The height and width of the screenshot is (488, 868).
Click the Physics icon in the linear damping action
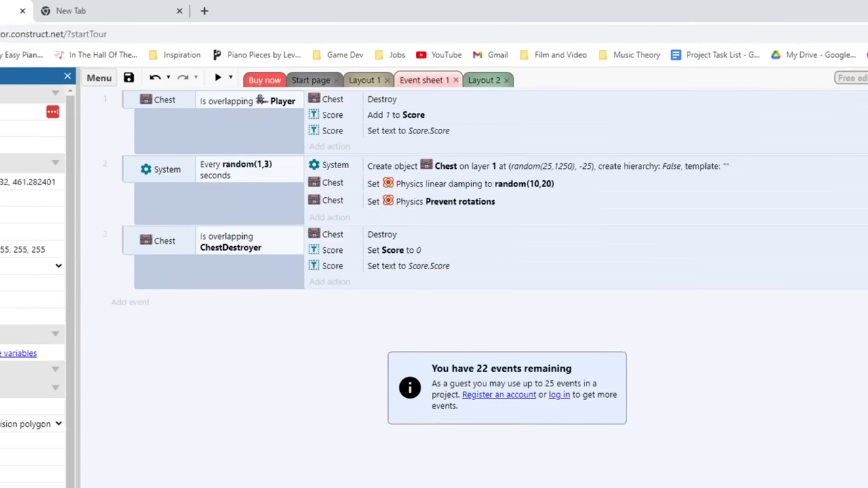388,183
